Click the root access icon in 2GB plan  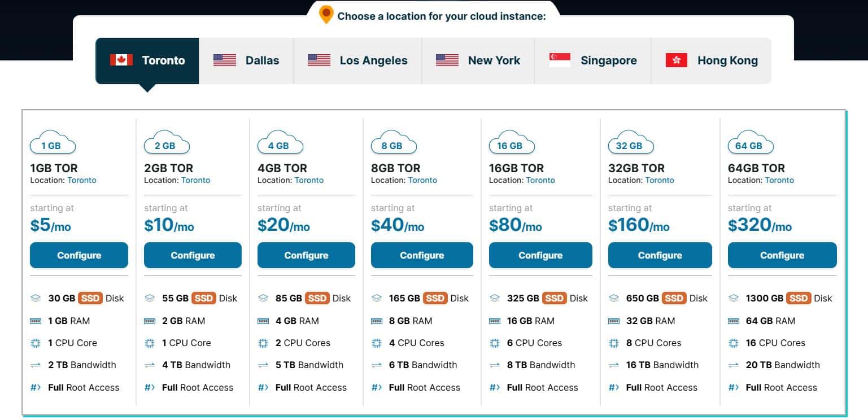pyautogui.click(x=150, y=387)
